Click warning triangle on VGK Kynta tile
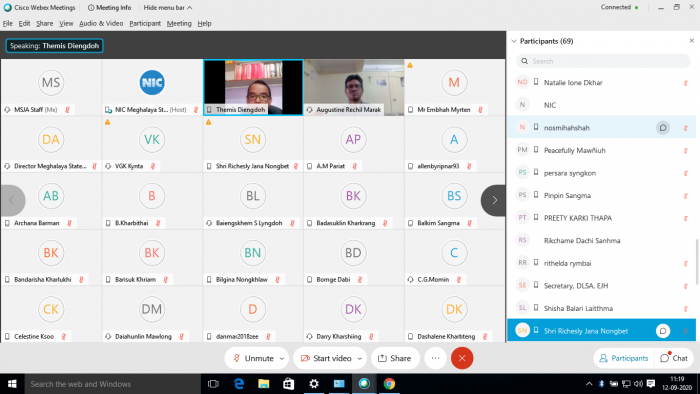 tap(108, 122)
